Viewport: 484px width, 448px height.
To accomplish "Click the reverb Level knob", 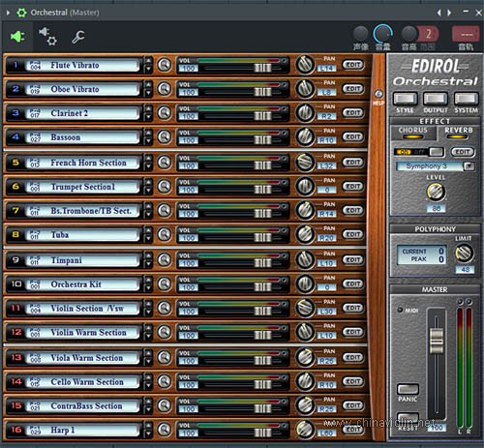I will [x=436, y=192].
